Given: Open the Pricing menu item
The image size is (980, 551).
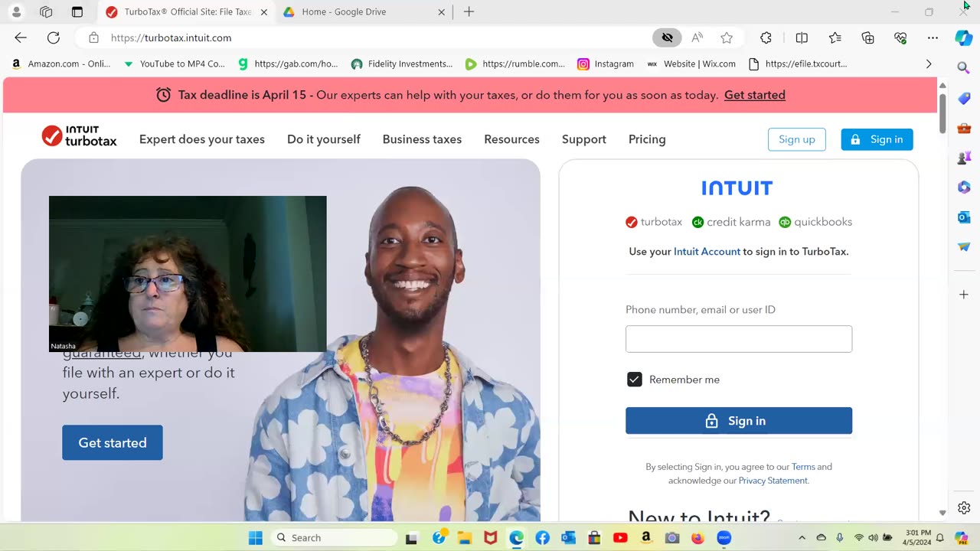Looking at the screenshot, I should coord(647,139).
